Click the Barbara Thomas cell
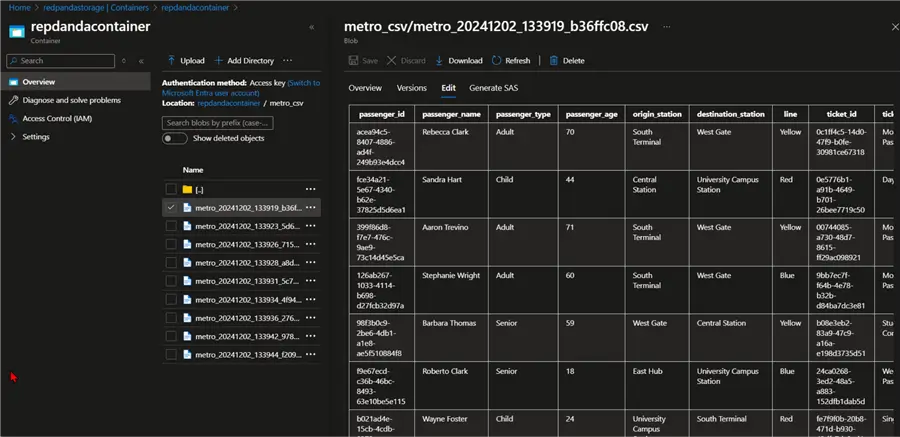900x437 pixels. (x=451, y=338)
